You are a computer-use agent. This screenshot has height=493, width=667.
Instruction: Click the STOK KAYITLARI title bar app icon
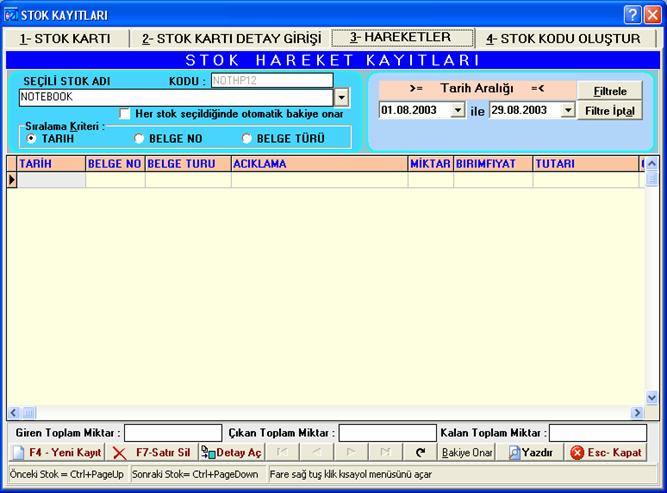(10, 15)
